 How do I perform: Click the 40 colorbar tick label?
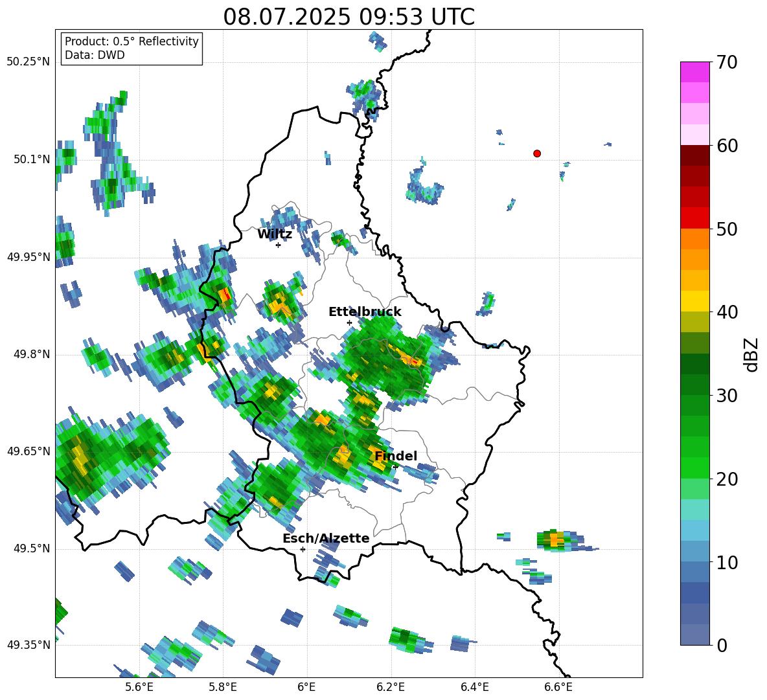pos(727,312)
